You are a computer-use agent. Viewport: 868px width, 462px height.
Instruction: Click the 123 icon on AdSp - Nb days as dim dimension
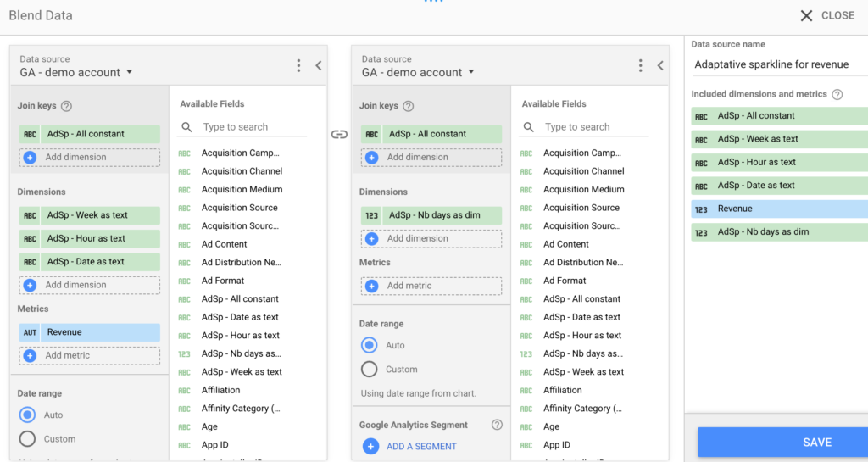[372, 215]
